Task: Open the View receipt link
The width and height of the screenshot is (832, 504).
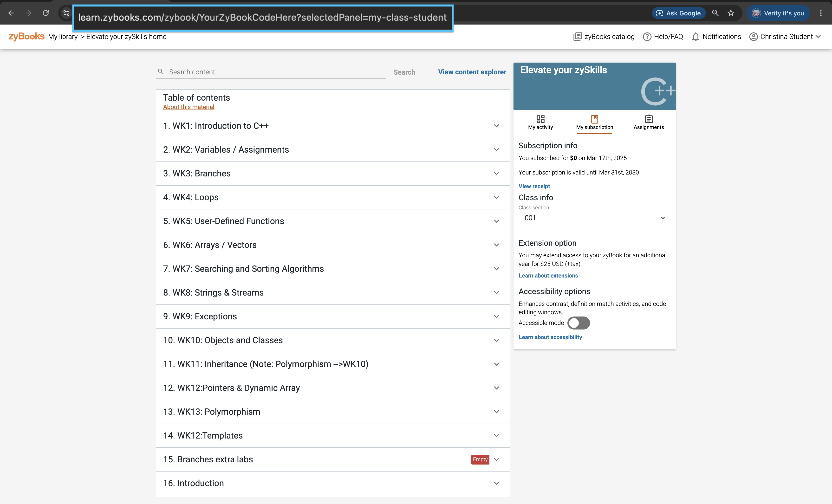Action: 534,186
